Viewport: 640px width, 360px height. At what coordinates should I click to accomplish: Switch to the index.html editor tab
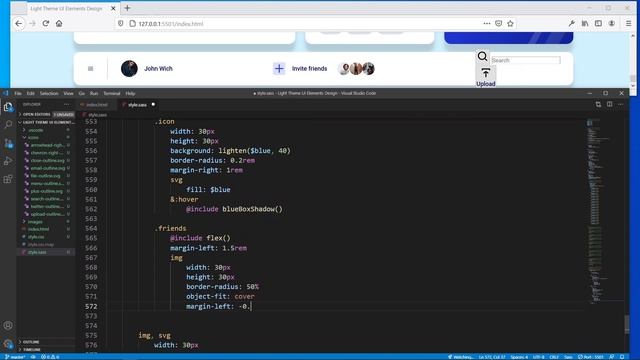click(97, 105)
